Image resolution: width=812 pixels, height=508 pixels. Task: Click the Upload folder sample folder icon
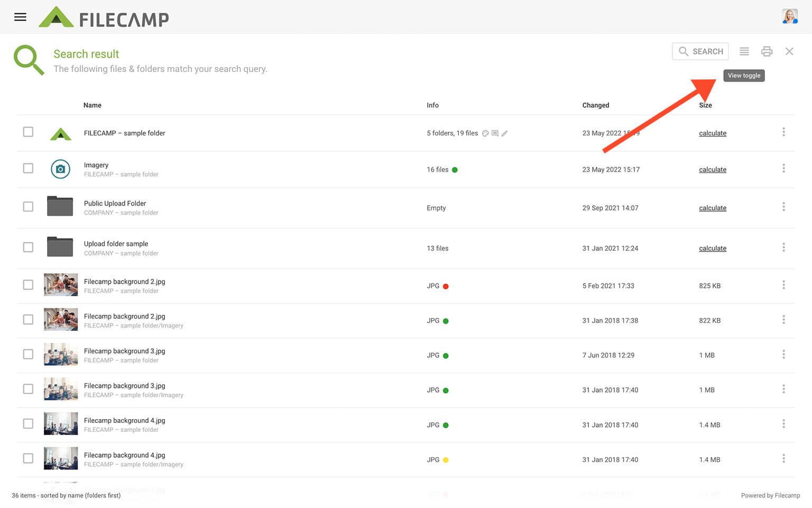[60, 247]
